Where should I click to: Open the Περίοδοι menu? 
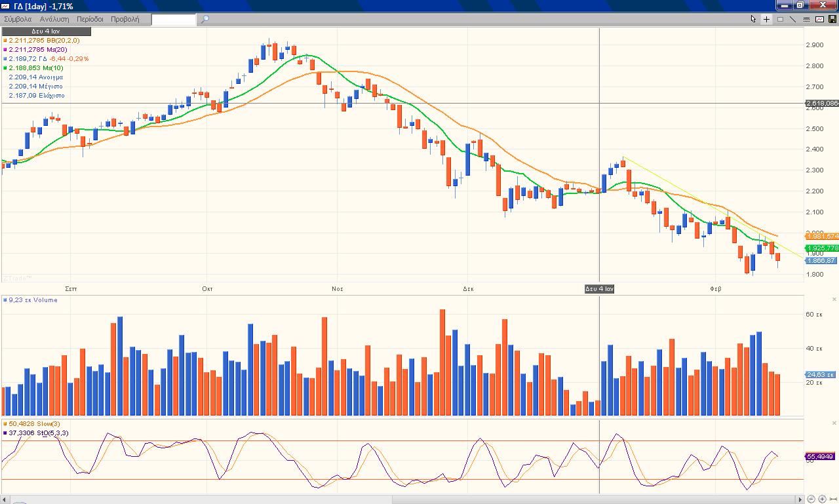click(x=90, y=19)
